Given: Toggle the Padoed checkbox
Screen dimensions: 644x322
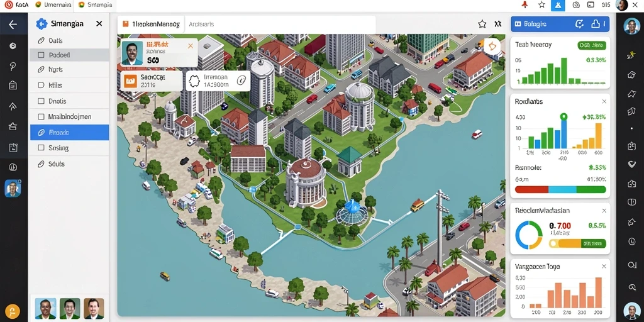Looking at the screenshot, I should tap(41, 55).
